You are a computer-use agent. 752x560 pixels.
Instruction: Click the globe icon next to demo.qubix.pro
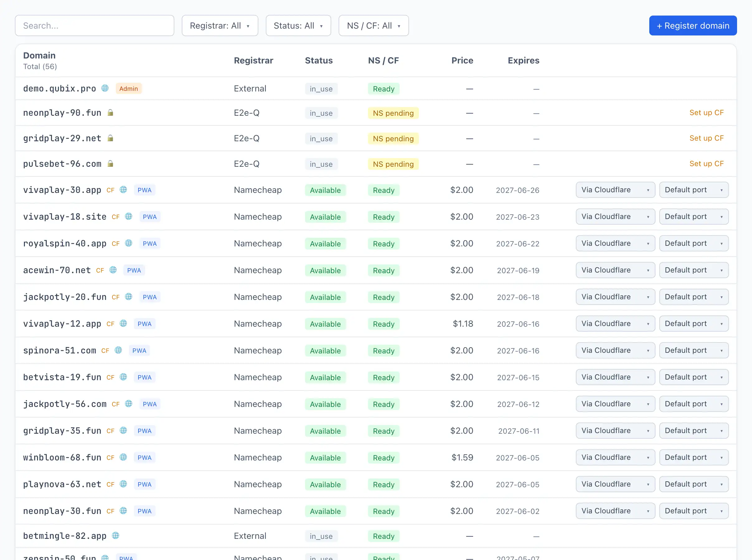(x=105, y=88)
